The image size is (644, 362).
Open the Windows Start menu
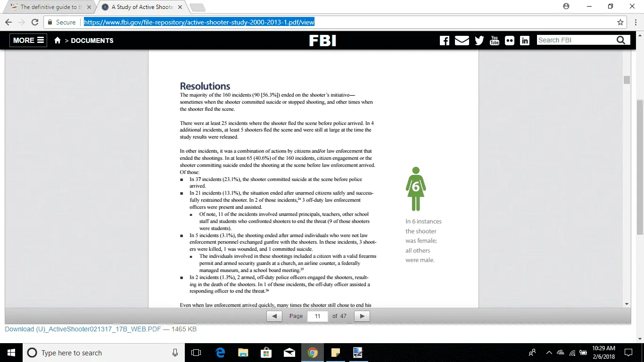pyautogui.click(x=11, y=353)
